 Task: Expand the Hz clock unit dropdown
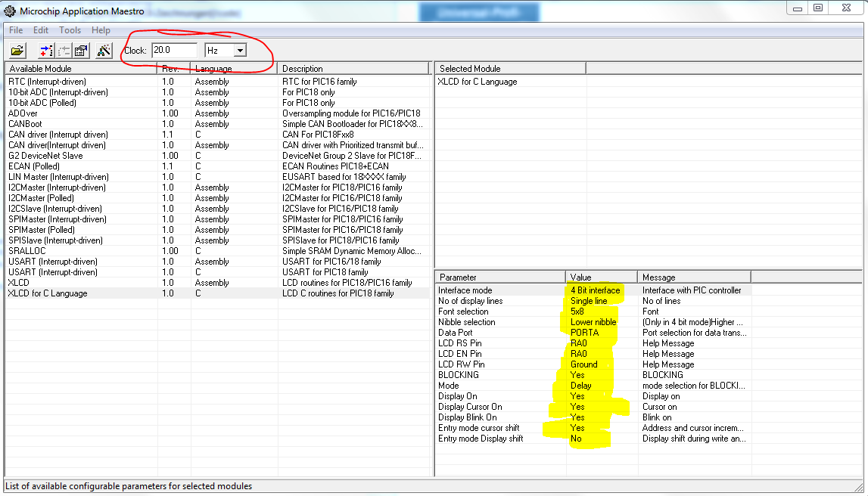coord(240,51)
